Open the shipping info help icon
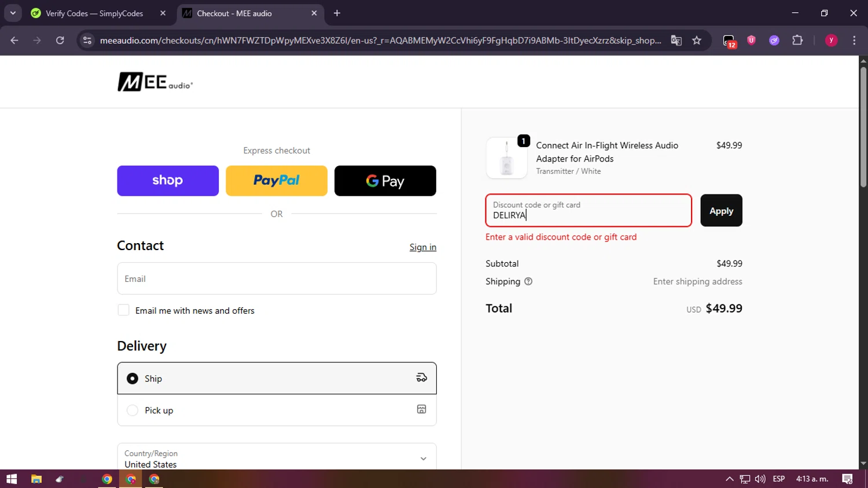Image resolution: width=868 pixels, height=488 pixels. (528, 281)
